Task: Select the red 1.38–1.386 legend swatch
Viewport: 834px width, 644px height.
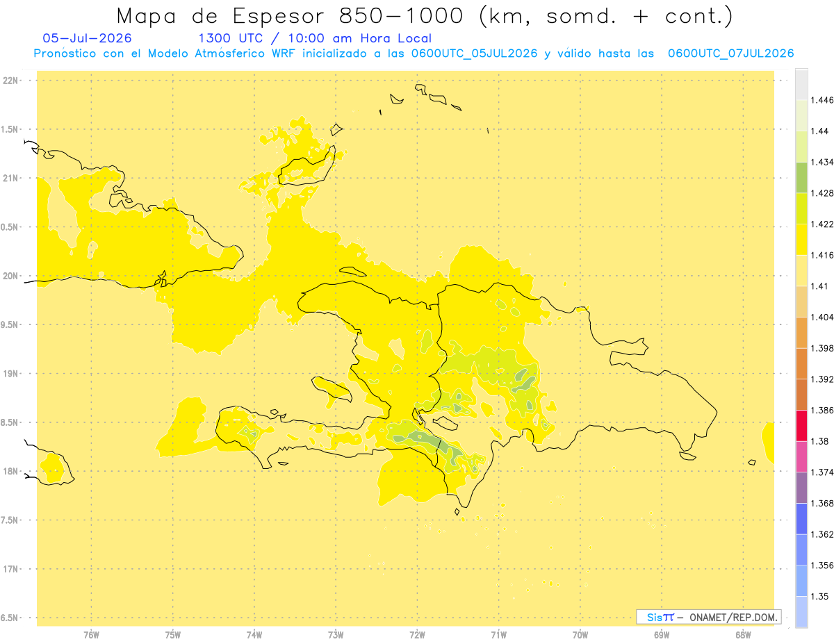Action: click(x=801, y=425)
